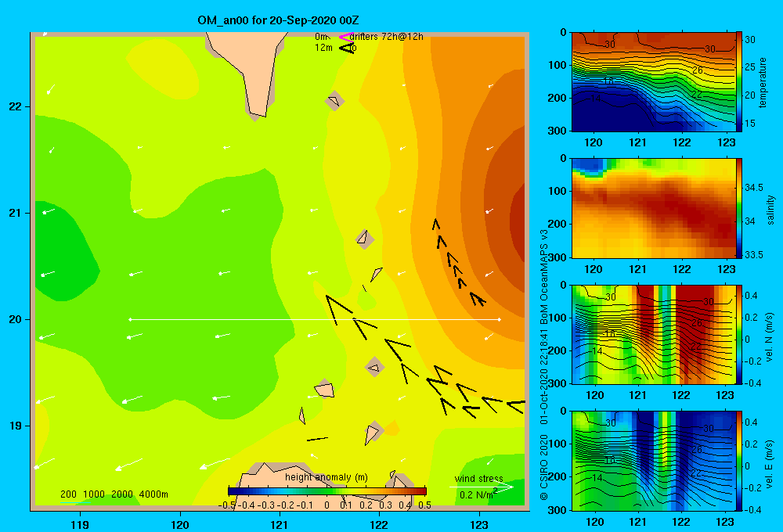Click longitude label 119 on main map
Screen dimensions: 783x532
click(80, 524)
